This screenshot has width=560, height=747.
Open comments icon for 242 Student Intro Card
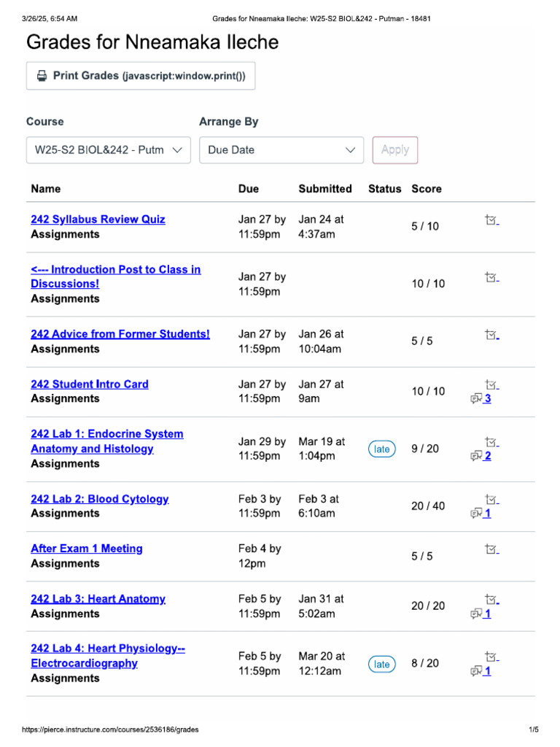tap(477, 398)
